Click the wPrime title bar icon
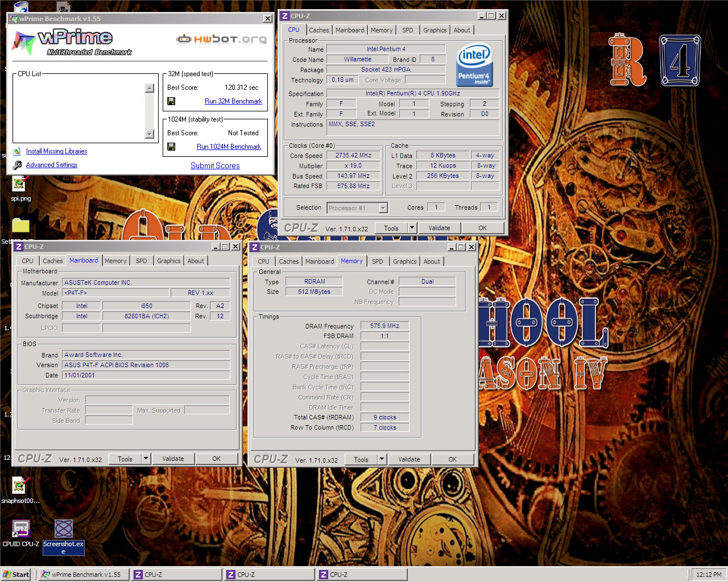 (14, 19)
